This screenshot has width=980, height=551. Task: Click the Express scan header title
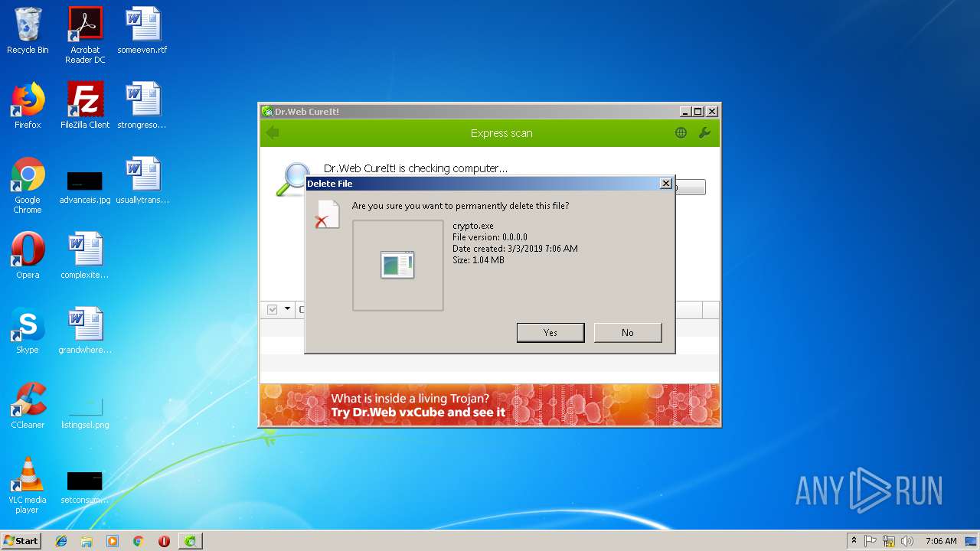pyautogui.click(x=501, y=133)
